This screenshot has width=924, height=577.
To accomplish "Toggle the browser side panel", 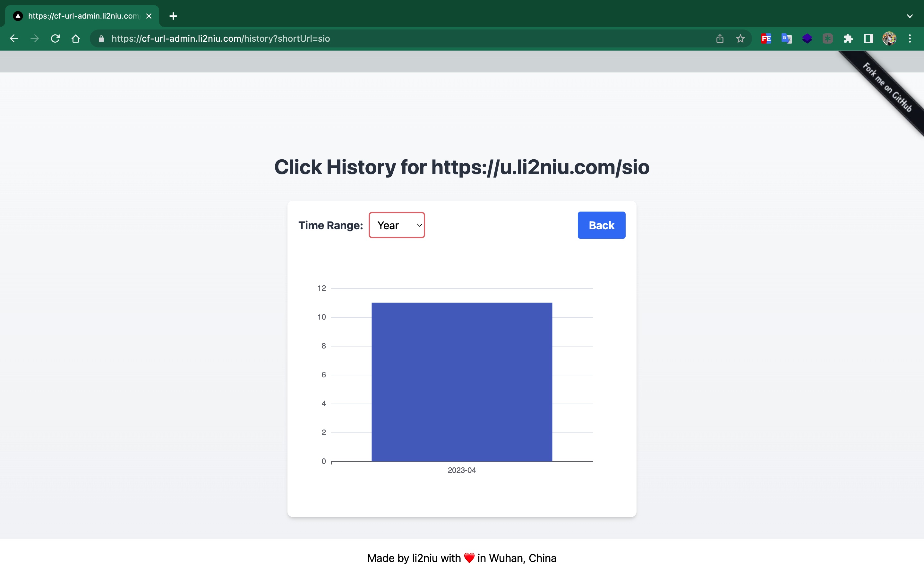I will click(868, 38).
